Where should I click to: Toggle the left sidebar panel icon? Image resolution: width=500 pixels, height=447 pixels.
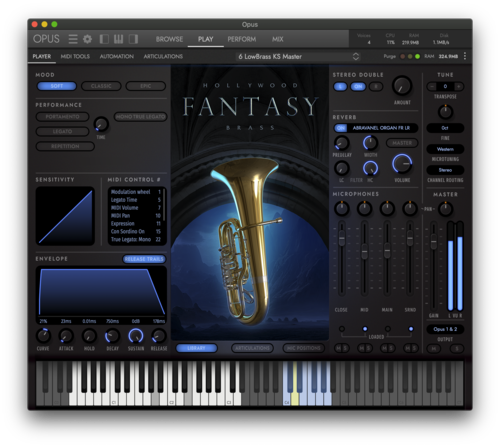click(104, 39)
